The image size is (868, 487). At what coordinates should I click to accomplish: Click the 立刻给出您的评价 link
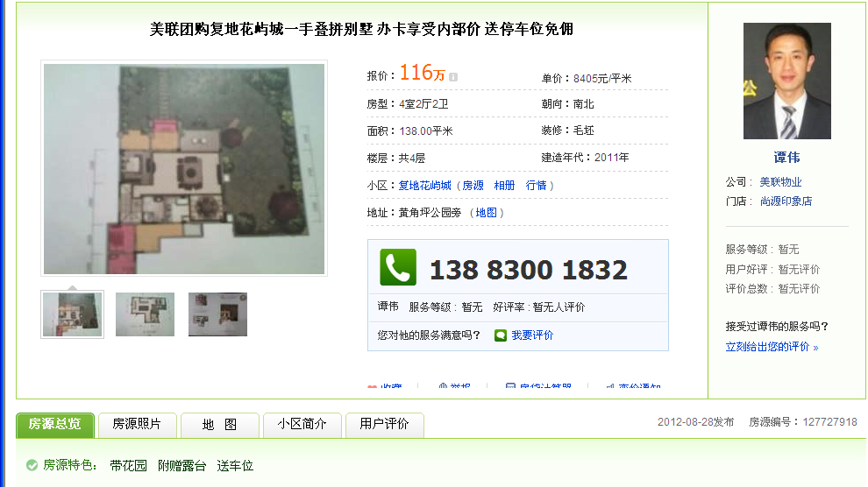pos(772,347)
